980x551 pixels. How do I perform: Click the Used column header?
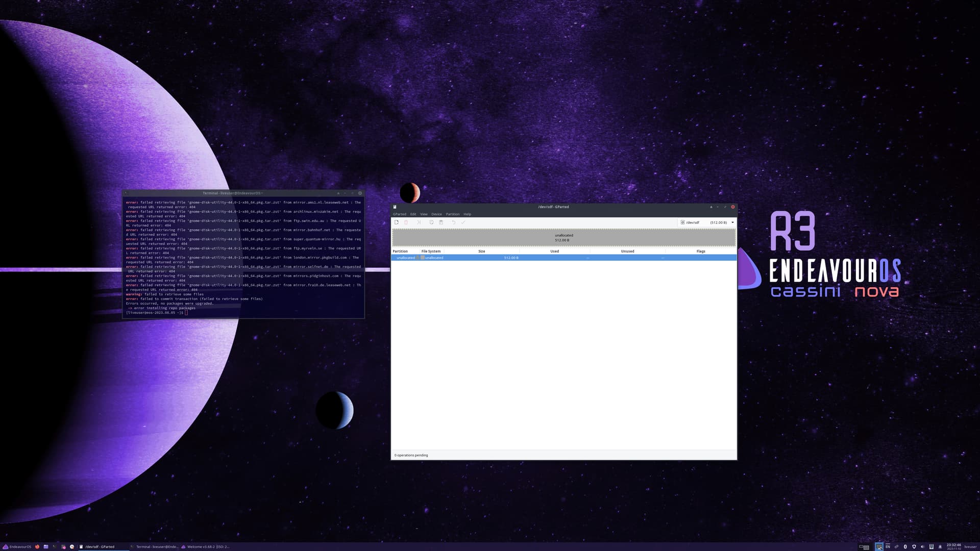[x=554, y=251]
